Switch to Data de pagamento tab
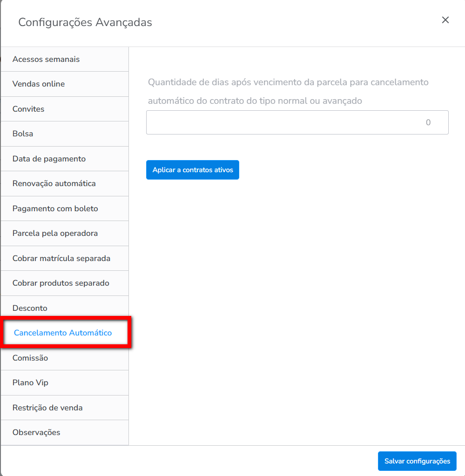465x476 pixels. click(x=49, y=159)
